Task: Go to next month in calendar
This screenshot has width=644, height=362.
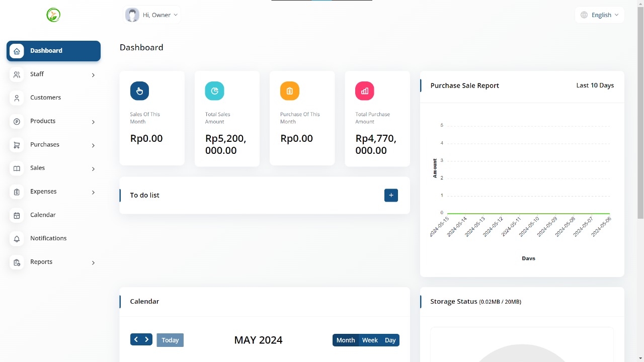Action: [147, 339]
